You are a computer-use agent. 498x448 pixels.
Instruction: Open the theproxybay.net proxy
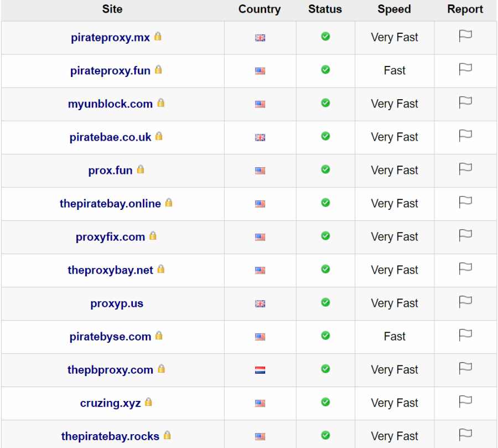(112, 270)
